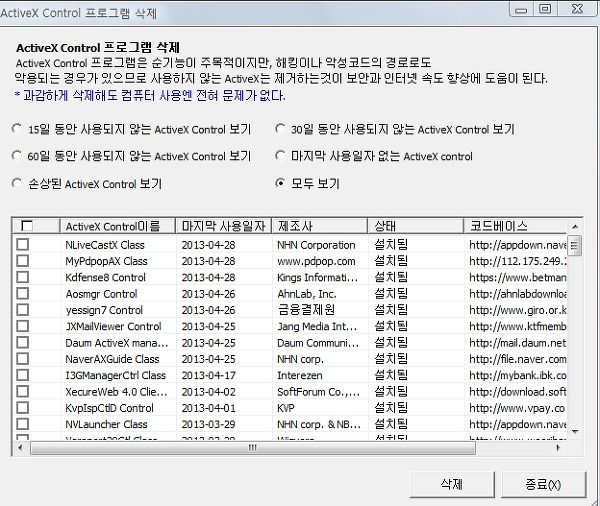Sort by 제조사 column header
The width and height of the screenshot is (600, 506).
(x=320, y=226)
